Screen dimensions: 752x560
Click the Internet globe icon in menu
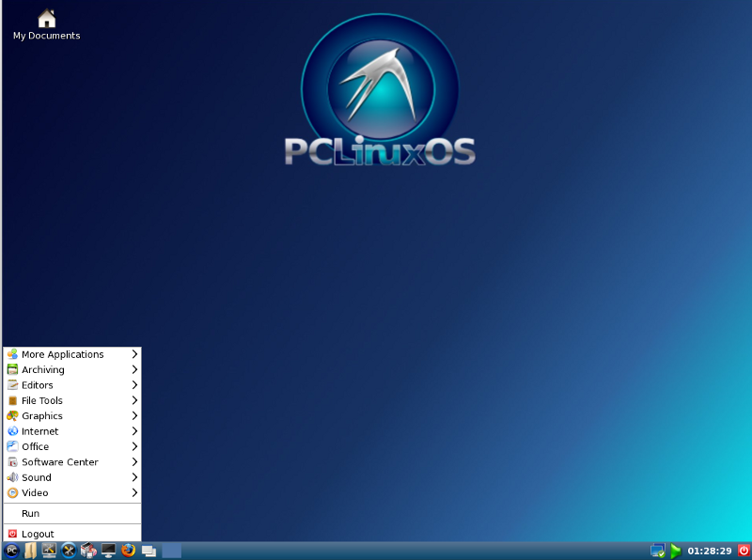point(12,431)
